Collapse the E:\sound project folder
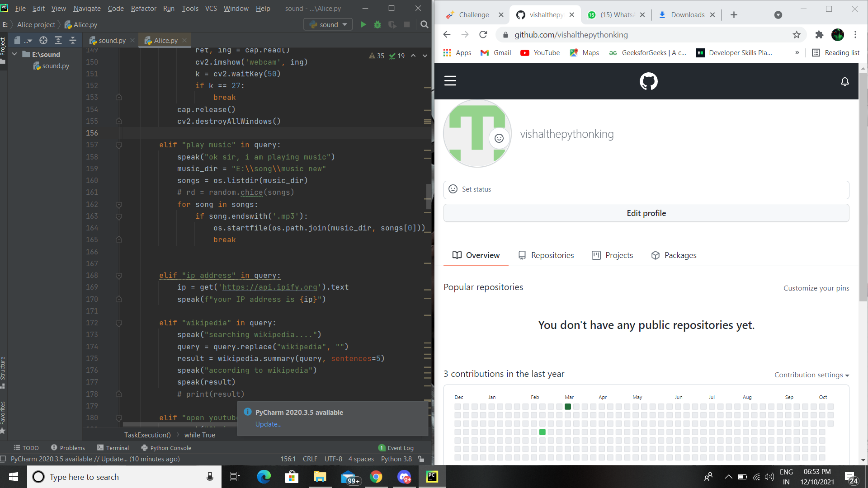The height and width of the screenshot is (488, 868). click(14, 54)
